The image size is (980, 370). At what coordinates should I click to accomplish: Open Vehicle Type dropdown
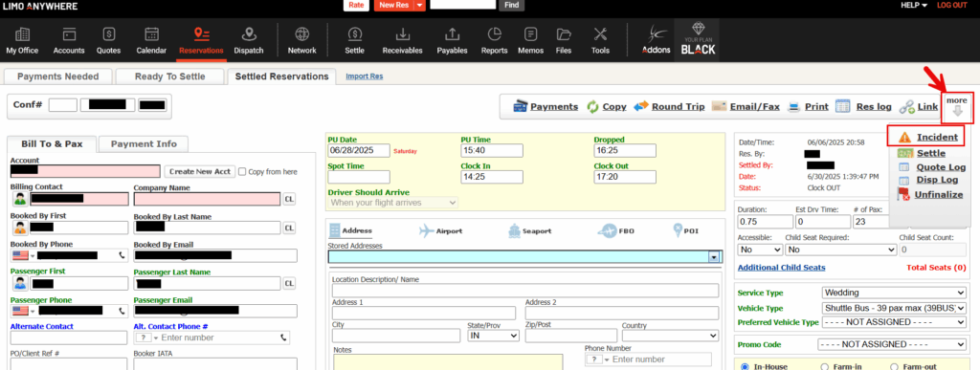click(895, 308)
